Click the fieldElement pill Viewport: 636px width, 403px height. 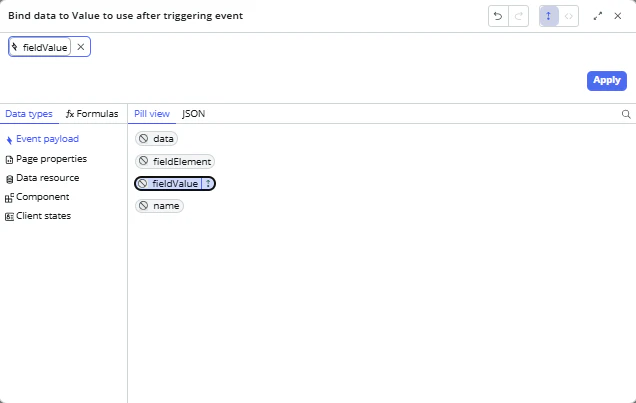[175, 161]
